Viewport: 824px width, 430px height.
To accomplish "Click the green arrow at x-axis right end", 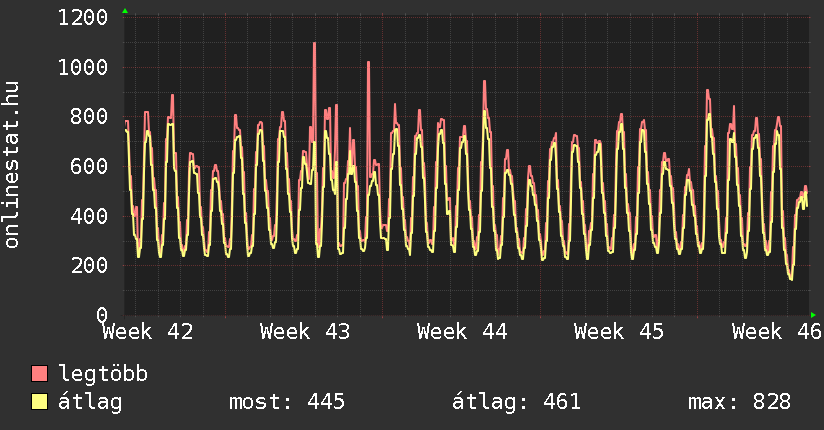I will 813,315.
